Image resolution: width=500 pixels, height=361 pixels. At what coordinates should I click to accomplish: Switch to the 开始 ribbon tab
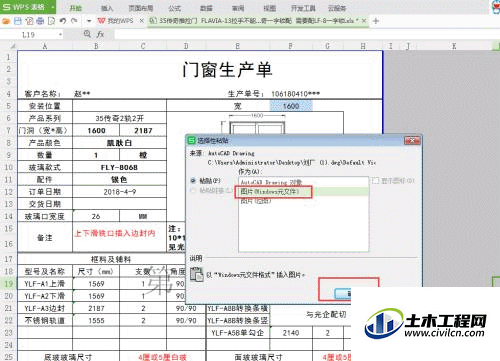[75, 8]
